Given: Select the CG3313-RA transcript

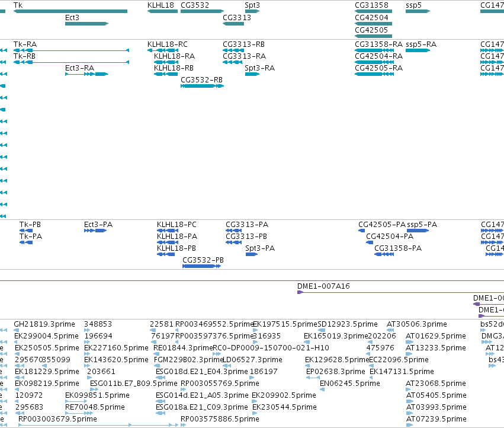Looking at the screenshot, I should pos(232,62).
